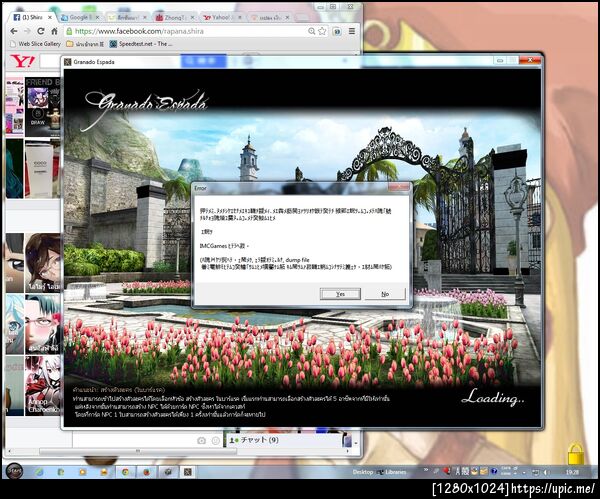600x499 pixels.
Task: Click the volume speaker tray icon
Action: click(546, 473)
